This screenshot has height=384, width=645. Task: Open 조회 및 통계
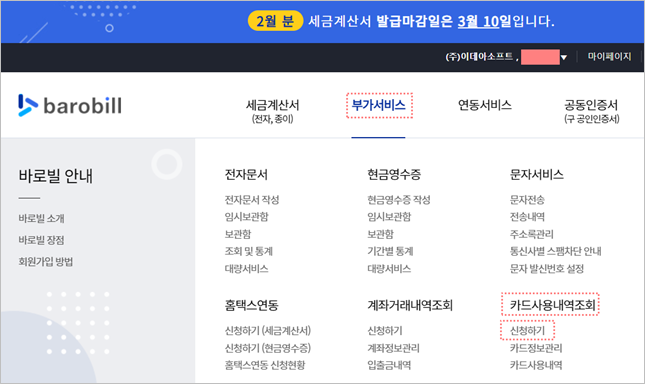pos(248,251)
